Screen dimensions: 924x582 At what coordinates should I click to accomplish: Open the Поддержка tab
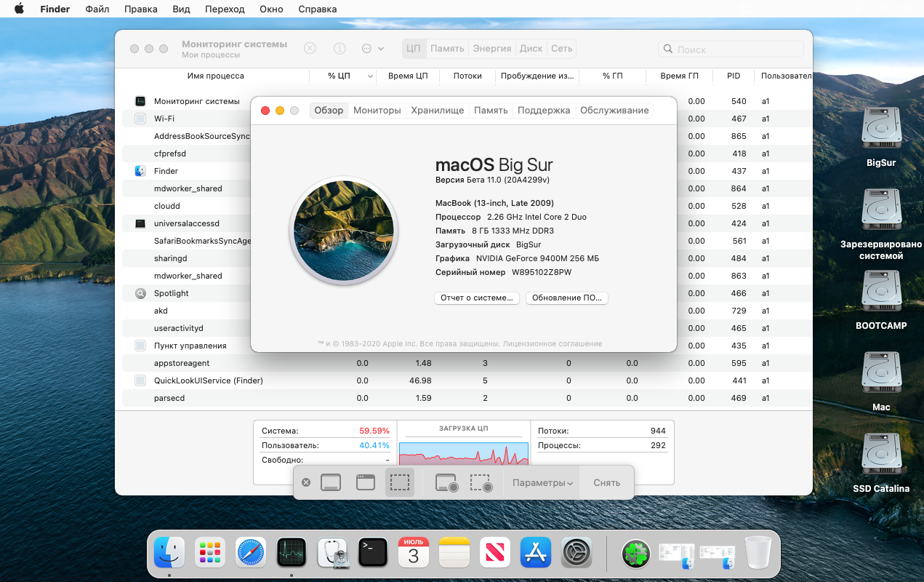[544, 111]
